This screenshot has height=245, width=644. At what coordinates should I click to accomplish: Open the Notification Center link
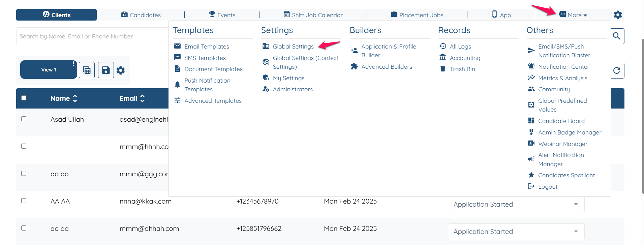[x=563, y=67]
